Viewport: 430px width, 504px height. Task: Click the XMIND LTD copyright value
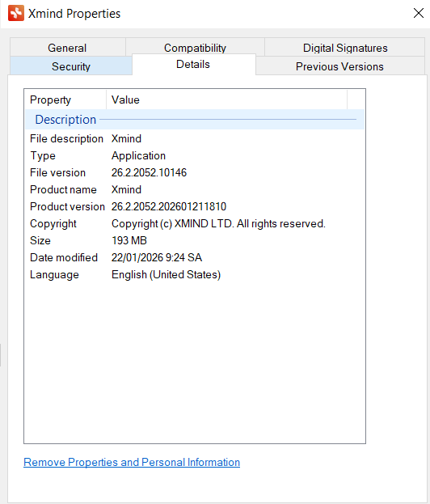[218, 224]
